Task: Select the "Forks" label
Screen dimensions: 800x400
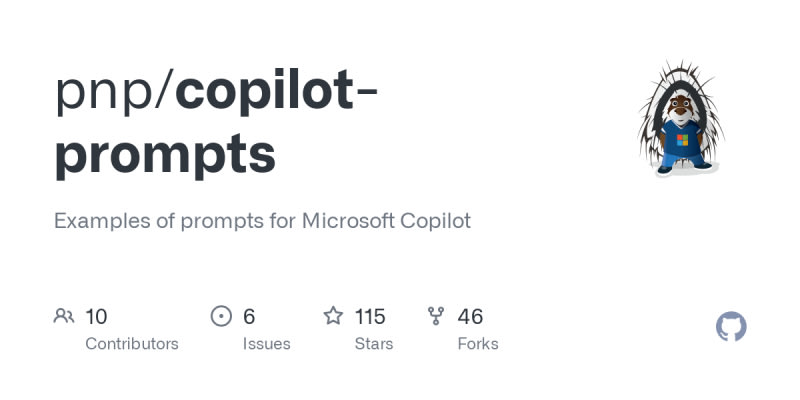Action: (x=478, y=344)
